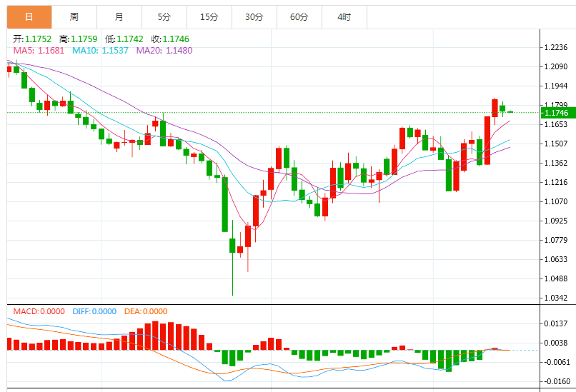Click the green 1.1746 current price tag

(558, 113)
